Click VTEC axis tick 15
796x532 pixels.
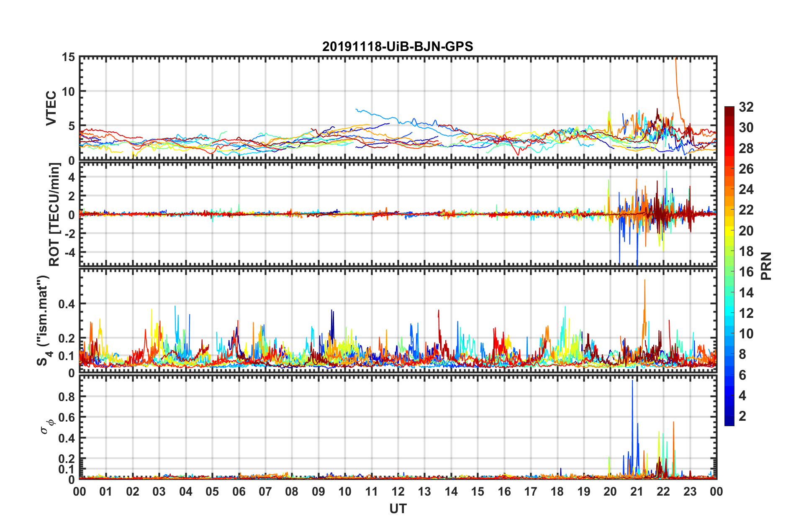pyautogui.click(x=68, y=57)
